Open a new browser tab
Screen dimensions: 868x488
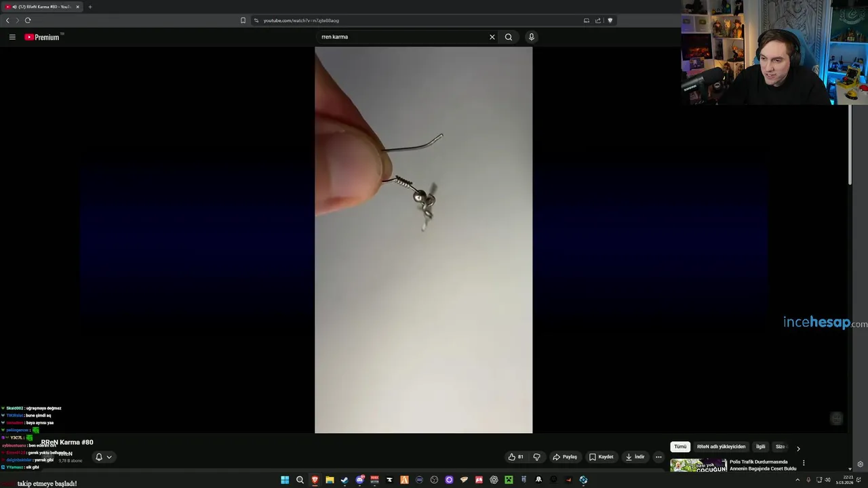pyautogui.click(x=90, y=7)
